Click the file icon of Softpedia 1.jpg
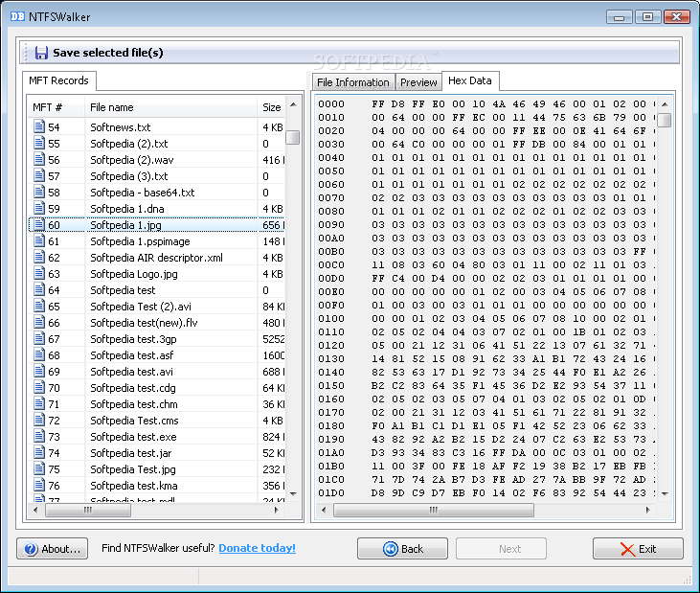This screenshot has height=593, width=700. click(x=39, y=224)
